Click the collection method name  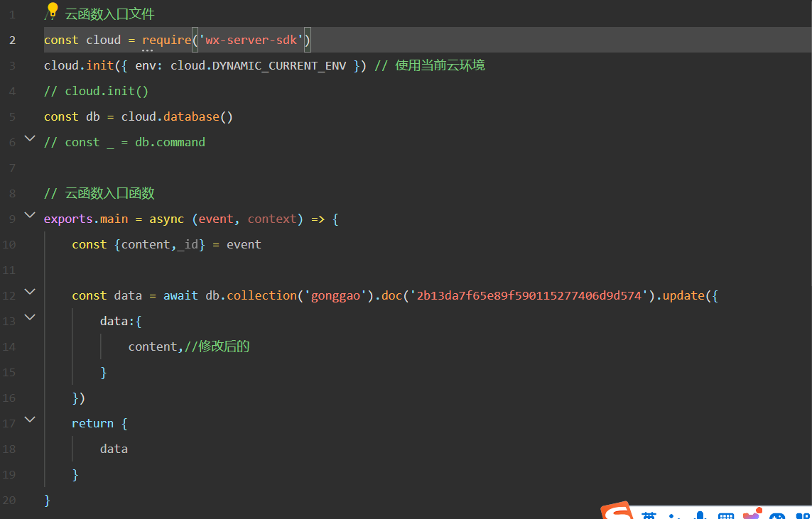click(261, 295)
